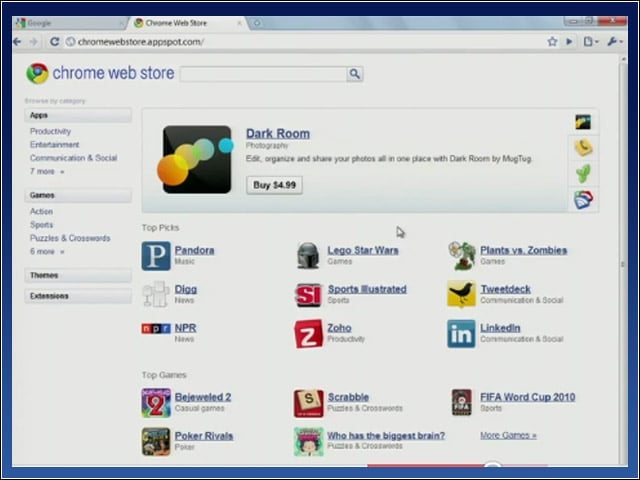Image resolution: width=640 pixels, height=480 pixels.
Task: Click the Chrome Web Store logo
Action: coord(100,73)
